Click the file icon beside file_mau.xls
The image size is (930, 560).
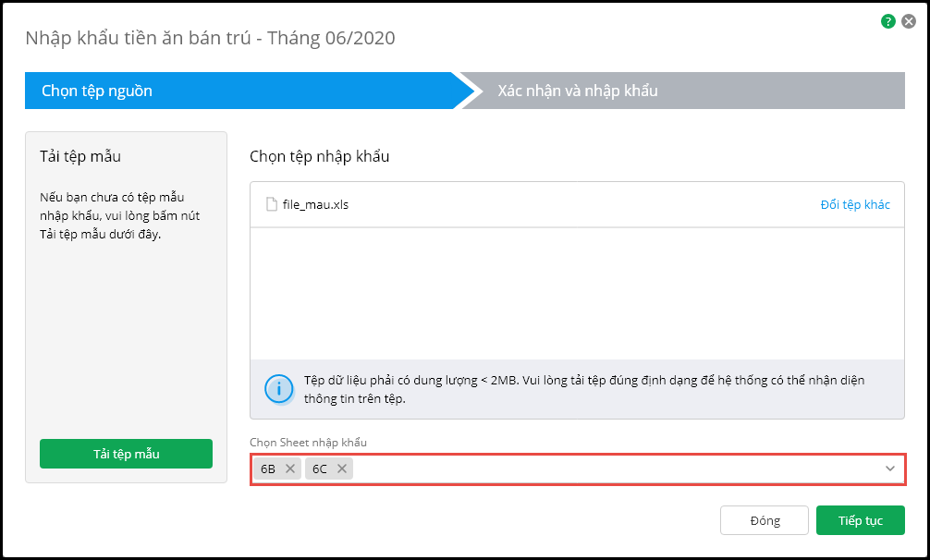[x=272, y=204]
